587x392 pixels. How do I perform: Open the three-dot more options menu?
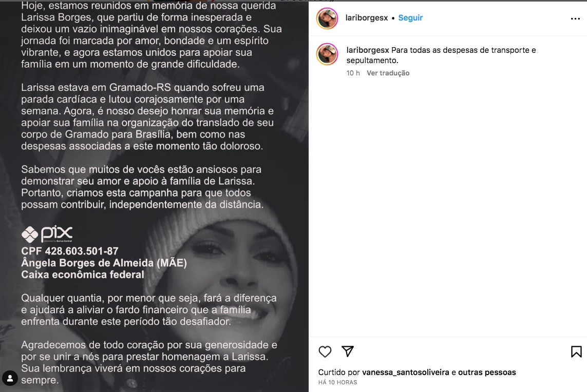tap(575, 18)
